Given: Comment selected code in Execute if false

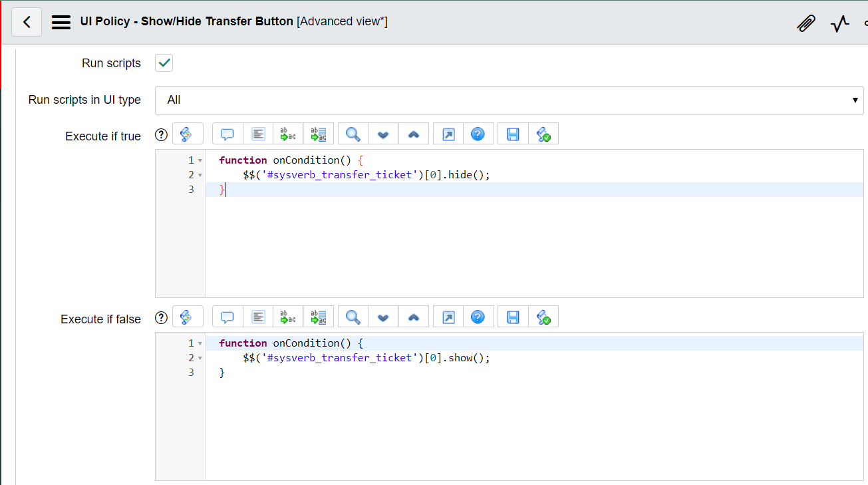Looking at the screenshot, I should coord(227,317).
